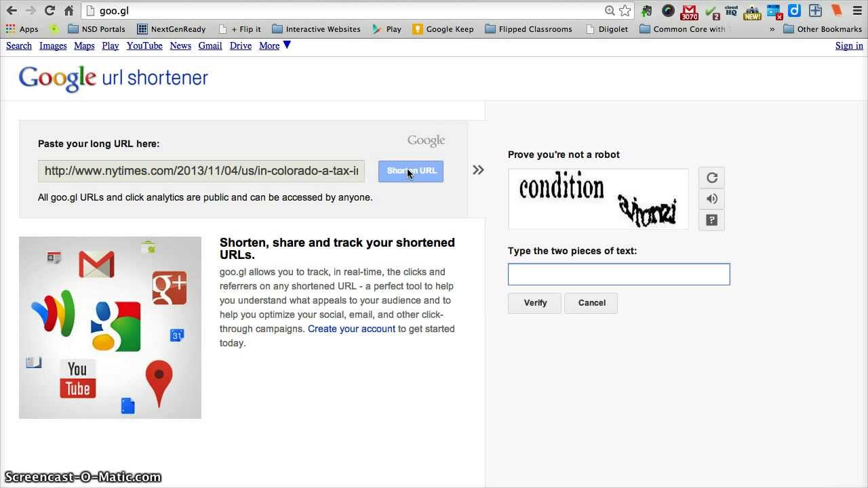This screenshot has width=868, height=488.
Task: Open the Google Keep bookmark
Action: pos(443,29)
